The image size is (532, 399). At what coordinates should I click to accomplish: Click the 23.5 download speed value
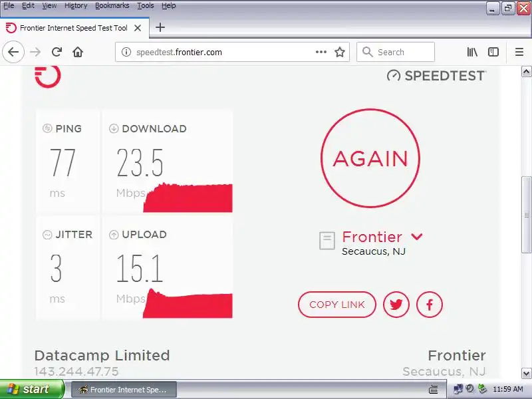tap(140, 163)
